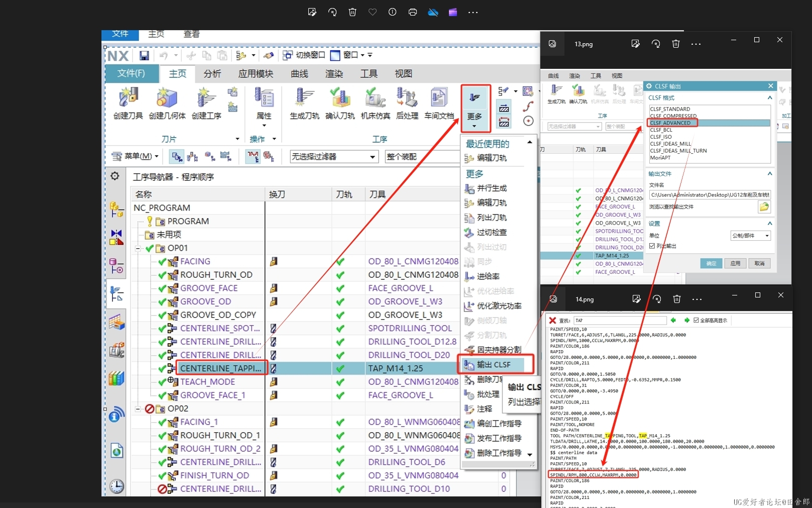Open the Operation Navigator sidebar tab icon

point(117,293)
